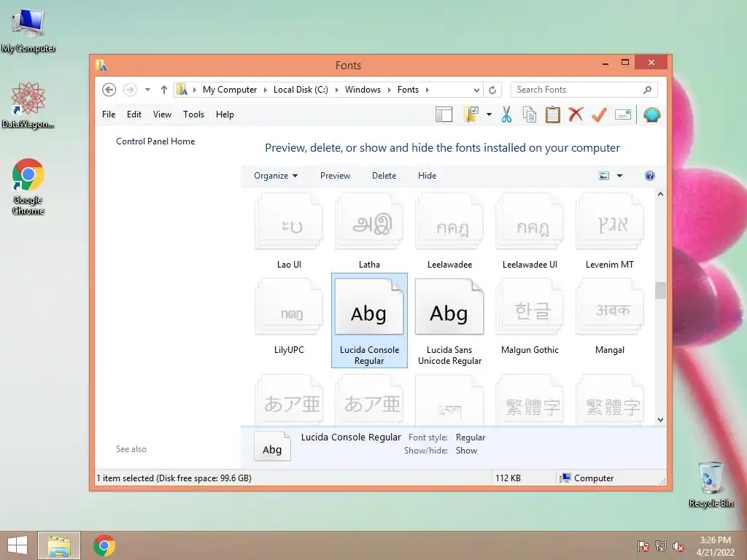The width and height of the screenshot is (747, 560).
Task: Open the Windows Start button
Action: [18, 545]
